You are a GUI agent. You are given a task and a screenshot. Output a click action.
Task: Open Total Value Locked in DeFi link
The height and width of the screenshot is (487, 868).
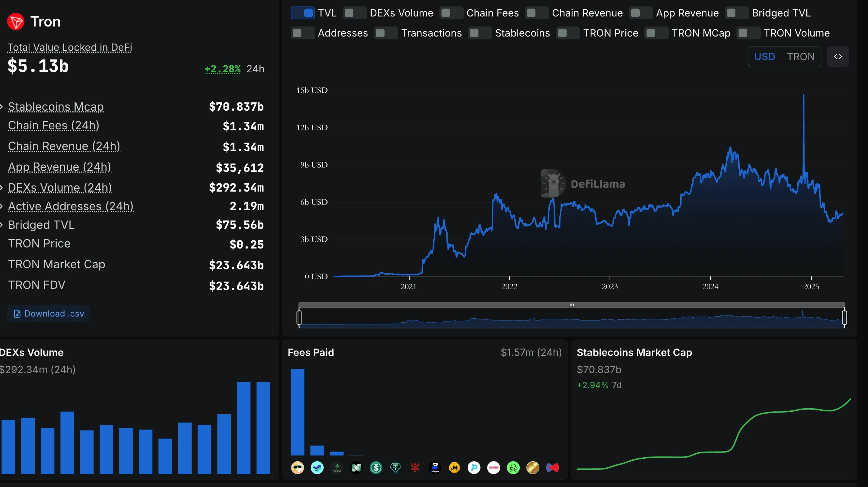70,47
